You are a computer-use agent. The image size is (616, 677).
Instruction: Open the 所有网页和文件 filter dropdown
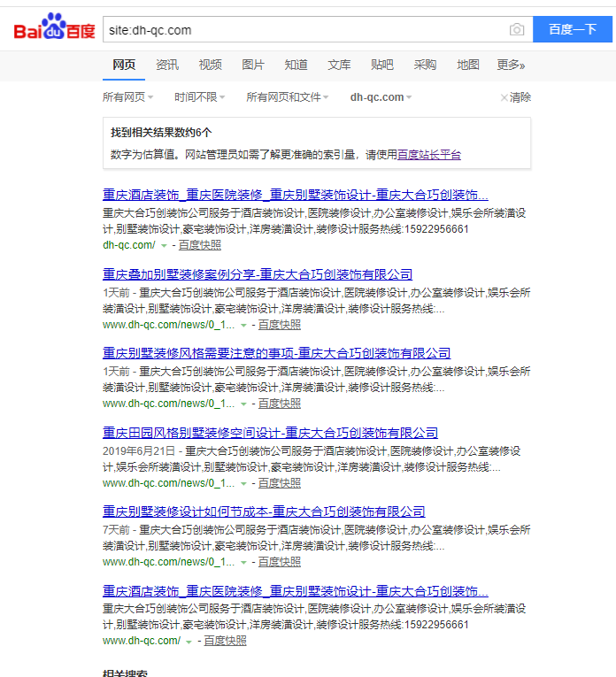pos(288,97)
